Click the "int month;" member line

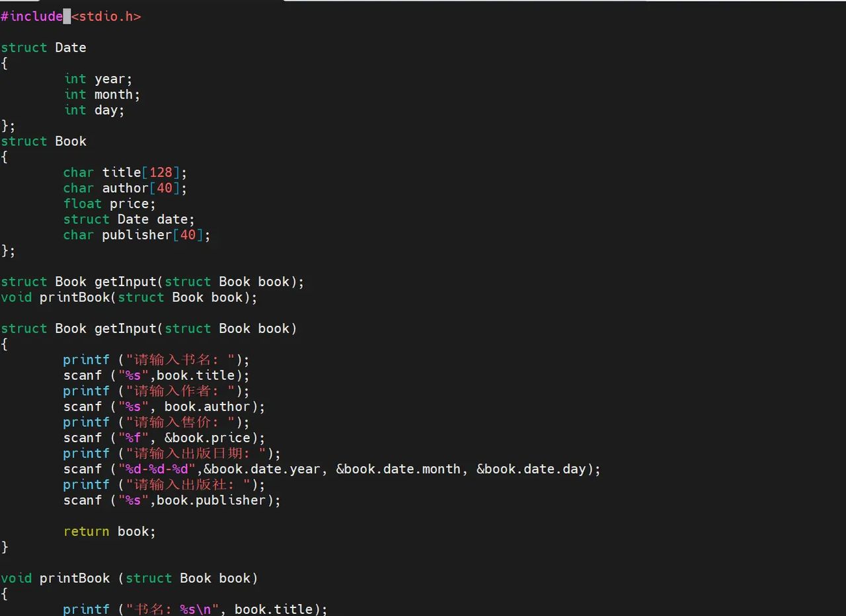102,95
